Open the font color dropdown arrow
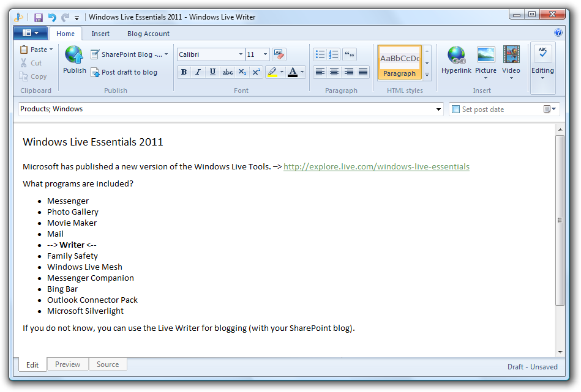Image resolution: width=581 pixels, height=392 pixels. point(302,72)
